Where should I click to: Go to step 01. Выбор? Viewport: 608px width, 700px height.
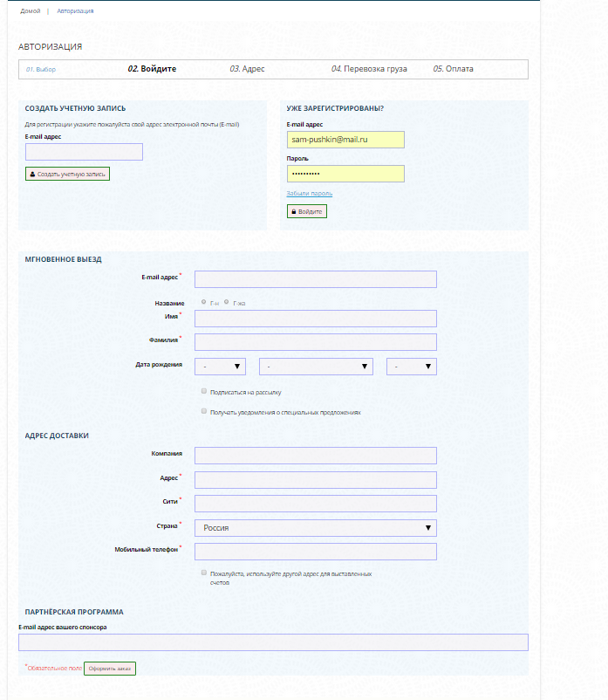click(x=41, y=69)
